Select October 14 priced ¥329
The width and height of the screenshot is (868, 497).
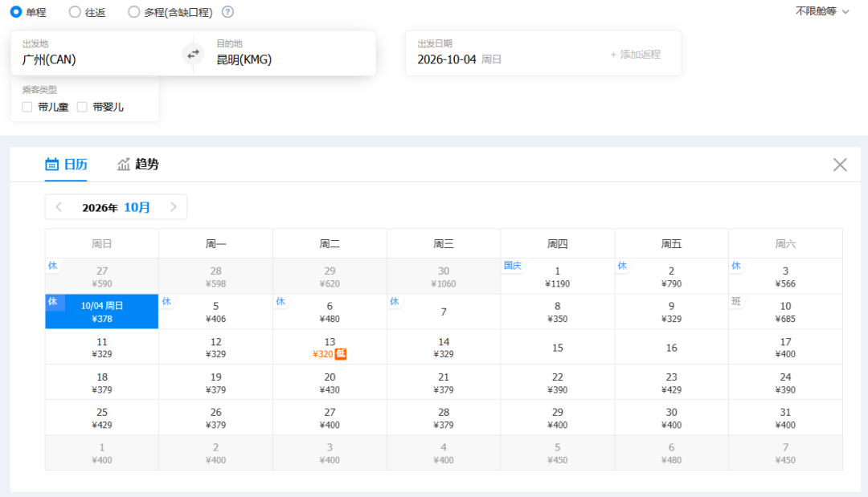[x=444, y=347]
